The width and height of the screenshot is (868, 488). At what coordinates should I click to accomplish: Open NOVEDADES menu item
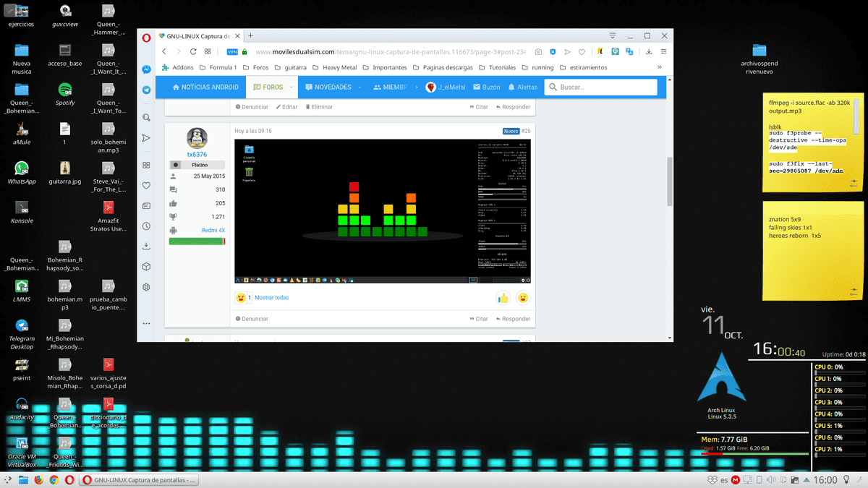point(328,87)
